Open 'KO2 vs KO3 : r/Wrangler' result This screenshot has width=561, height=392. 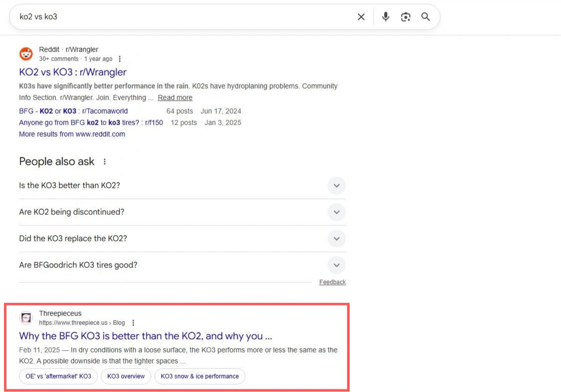73,72
